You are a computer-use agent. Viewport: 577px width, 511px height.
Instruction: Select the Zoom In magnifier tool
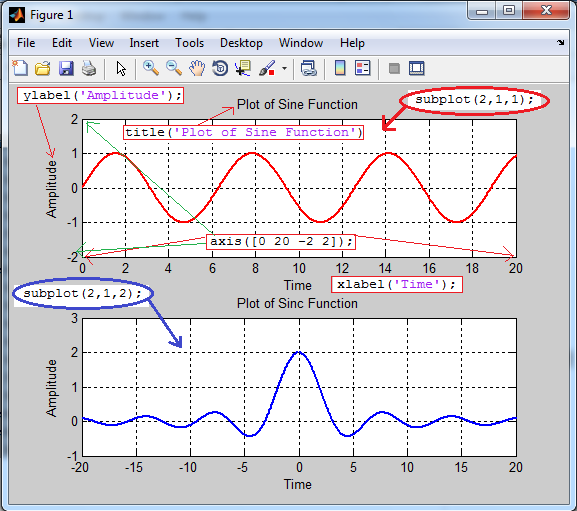pos(151,68)
